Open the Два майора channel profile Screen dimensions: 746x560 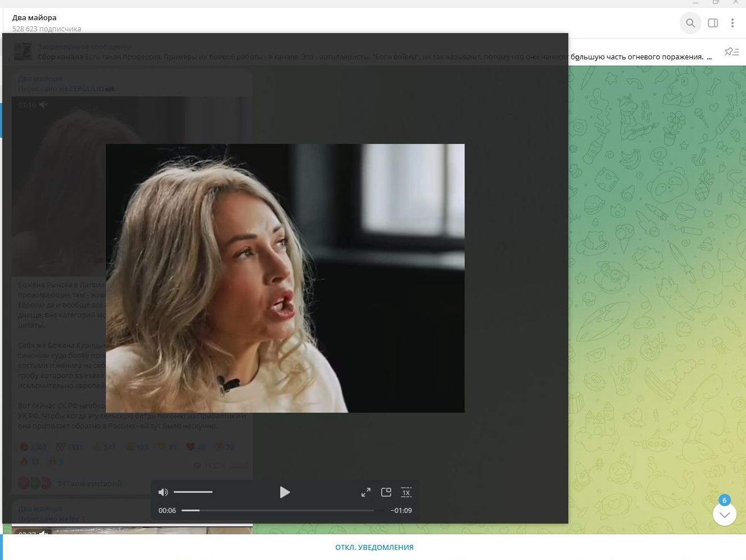(35, 17)
